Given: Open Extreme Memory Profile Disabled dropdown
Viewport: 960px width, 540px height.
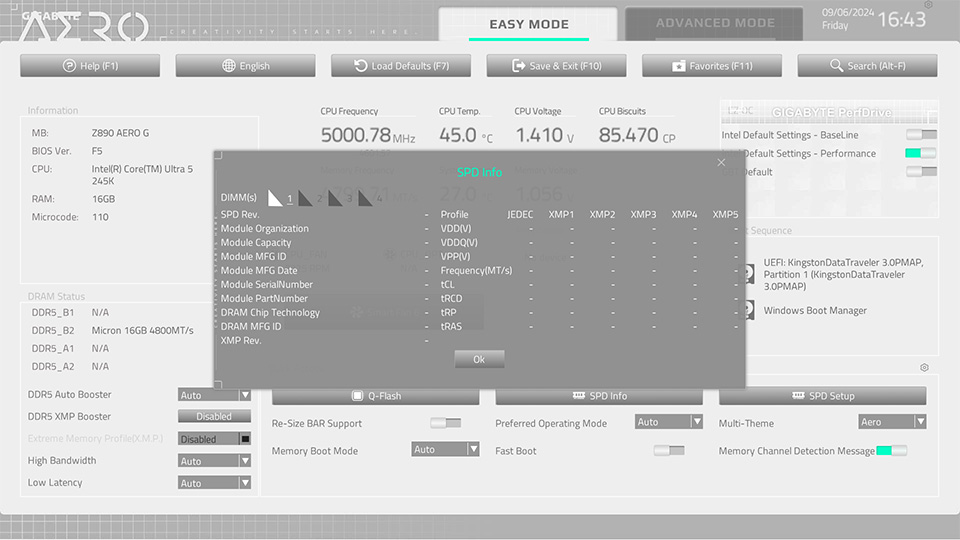Looking at the screenshot, I should (214, 439).
